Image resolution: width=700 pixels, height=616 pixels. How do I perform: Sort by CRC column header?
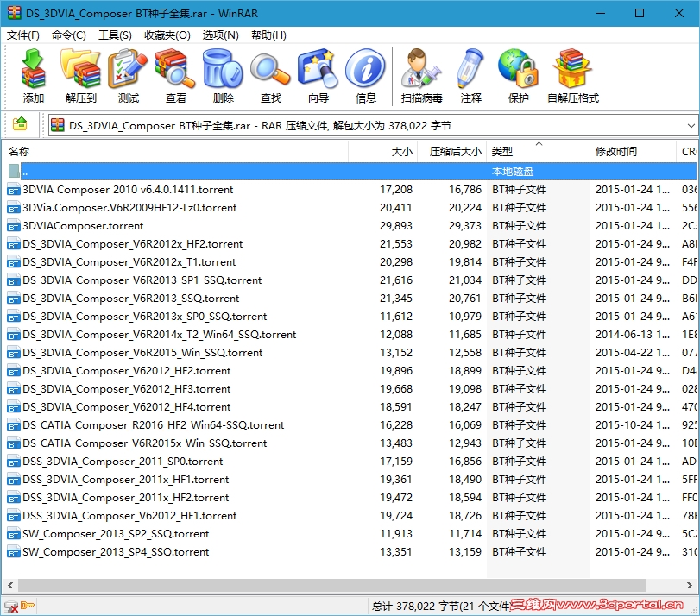click(x=686, y=152)
